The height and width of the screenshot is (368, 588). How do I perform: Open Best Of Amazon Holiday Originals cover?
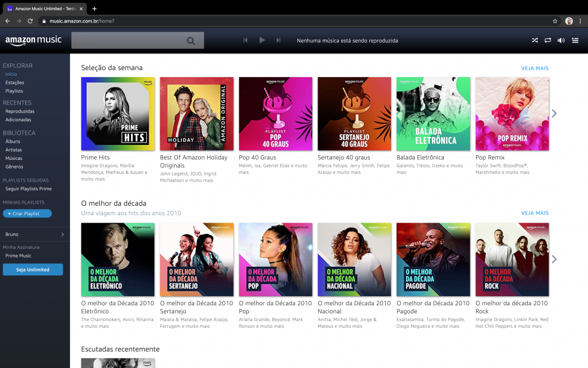coord(196,114)
